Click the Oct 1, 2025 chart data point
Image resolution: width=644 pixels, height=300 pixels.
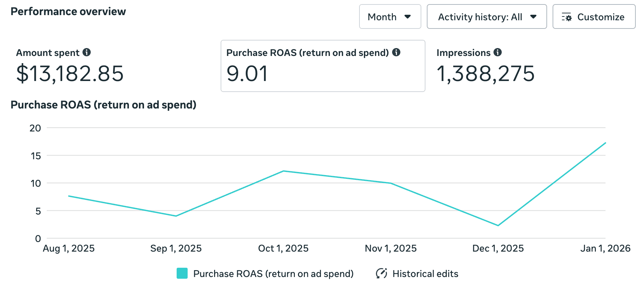click(x=283, y=171)
